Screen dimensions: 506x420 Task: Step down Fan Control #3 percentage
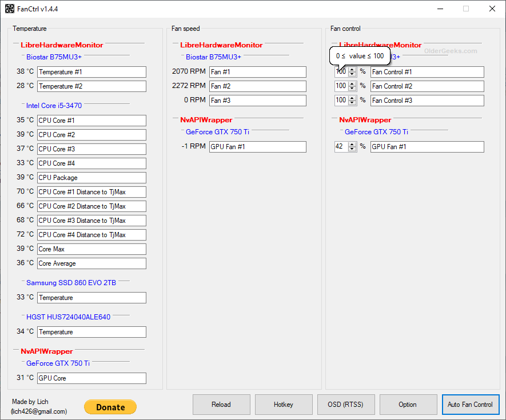352,103
